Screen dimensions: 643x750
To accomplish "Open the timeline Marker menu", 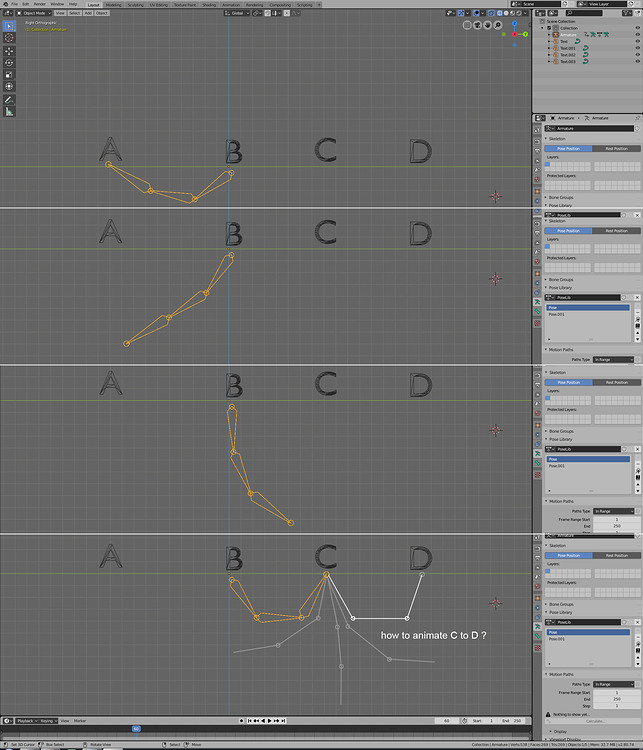I will point(80,720).
